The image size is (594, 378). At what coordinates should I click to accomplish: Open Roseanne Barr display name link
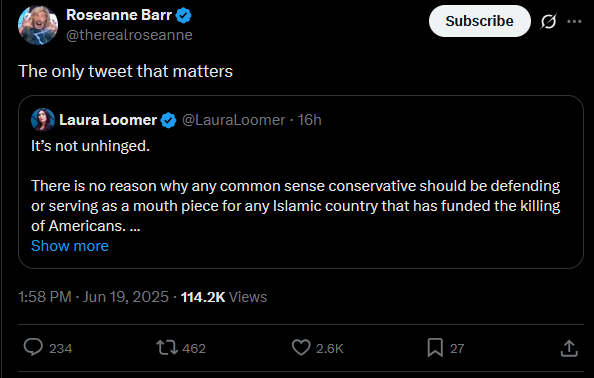point(119,15)
